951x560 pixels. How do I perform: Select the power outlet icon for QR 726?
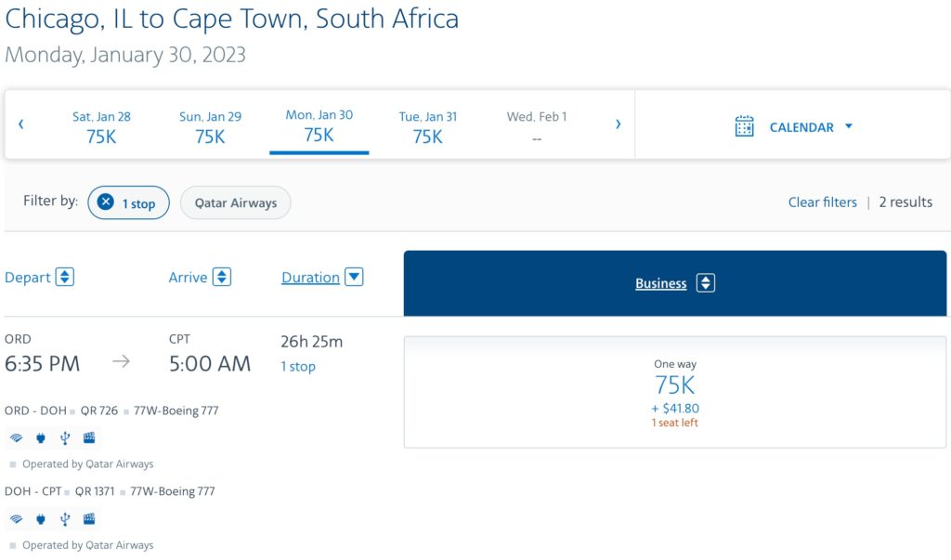click(x=40, y=437)
